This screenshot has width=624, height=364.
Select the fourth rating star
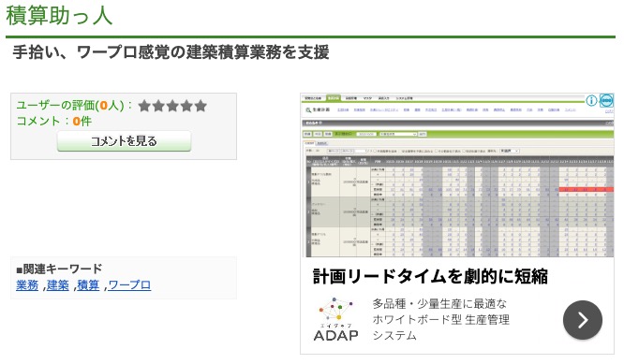186,106
